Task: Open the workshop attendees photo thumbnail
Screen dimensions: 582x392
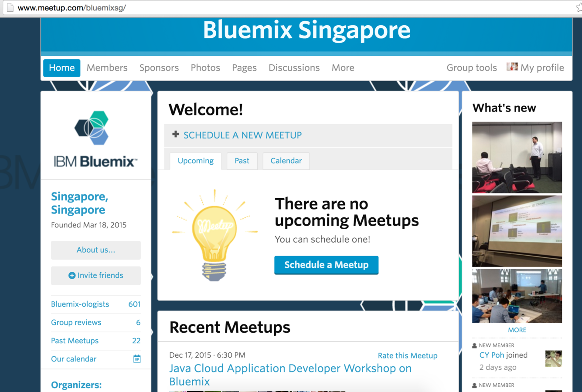Action: tap(517, 296)
